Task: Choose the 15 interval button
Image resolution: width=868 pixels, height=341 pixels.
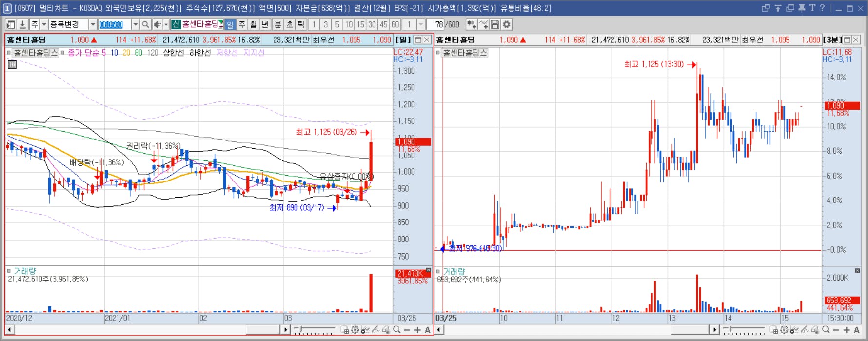Action: [x=360, y=24]
